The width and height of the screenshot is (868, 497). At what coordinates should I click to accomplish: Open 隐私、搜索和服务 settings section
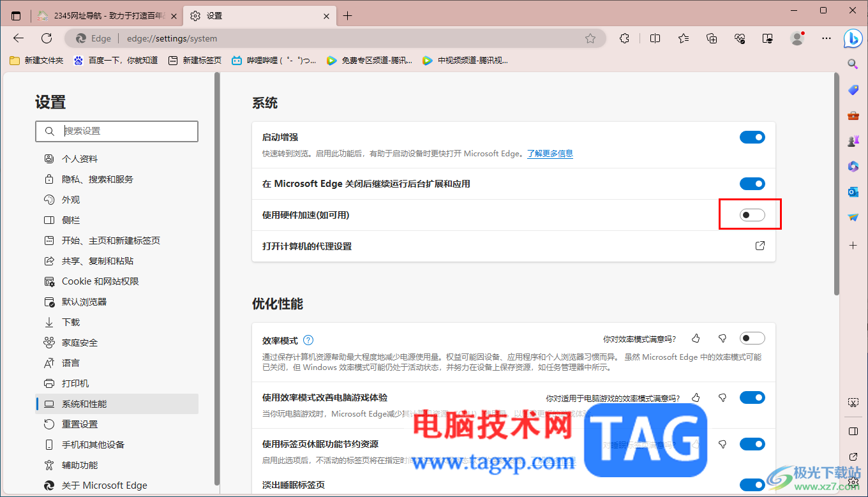[117, 179]
